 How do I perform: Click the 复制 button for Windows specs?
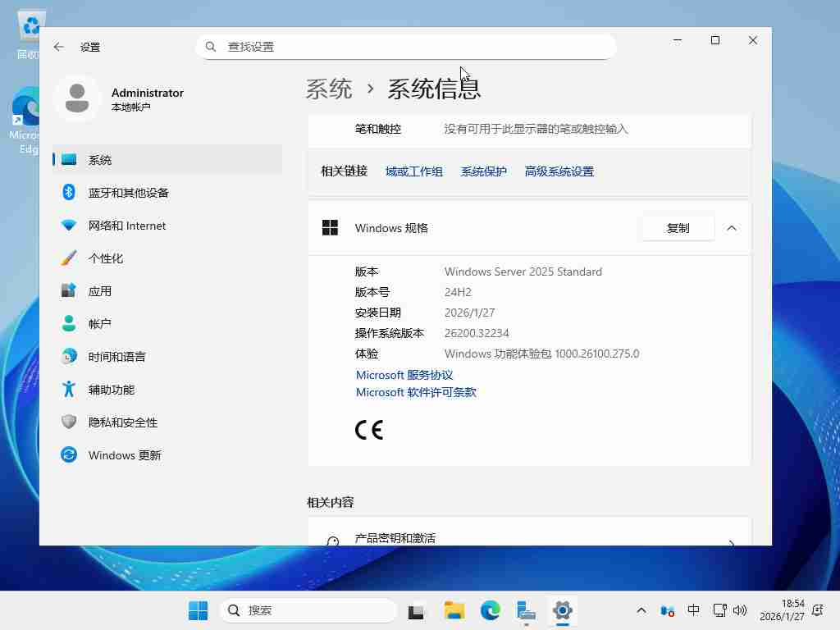click(678, 227)
